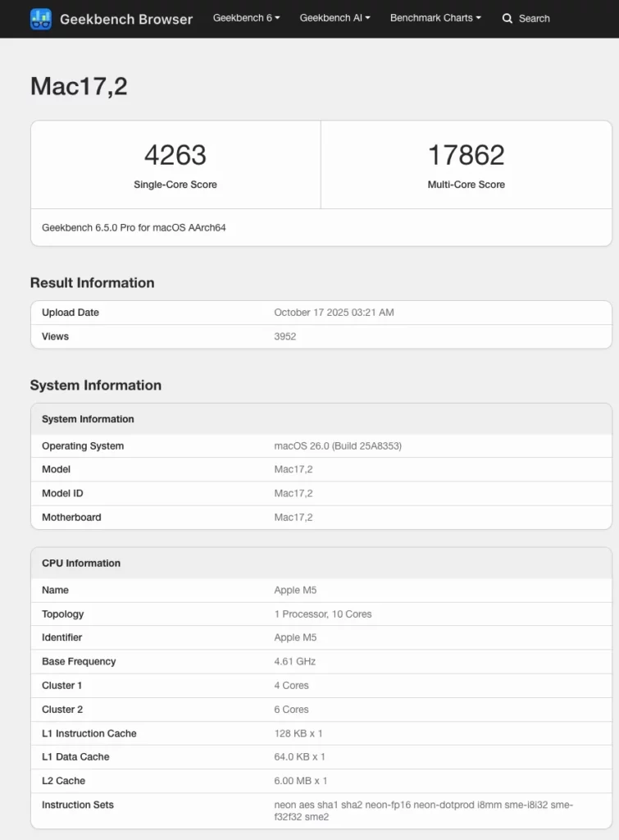
Task: Click the Geekbench Browser brand title
Action: (x=126, y=19)
